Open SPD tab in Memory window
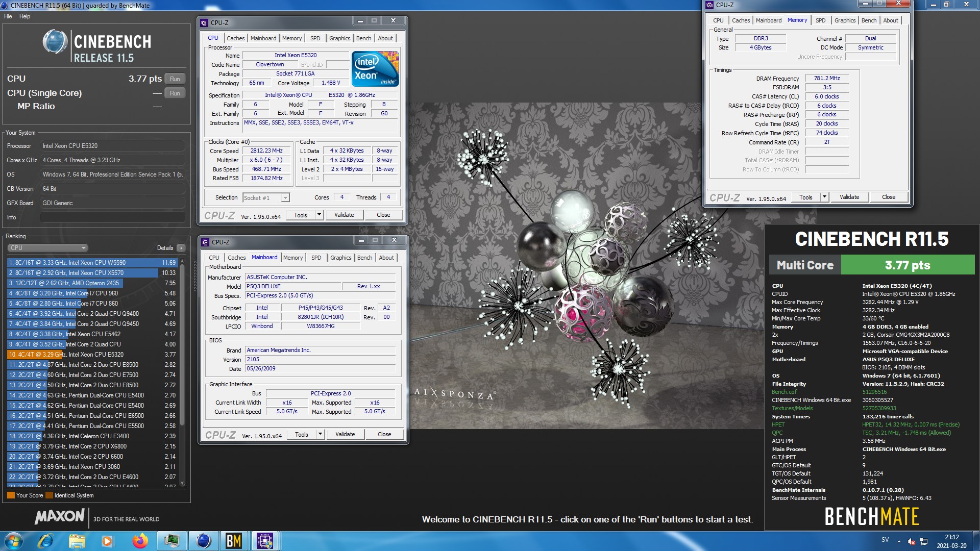The height and width of the screenshot is (551, 980). 820,20
